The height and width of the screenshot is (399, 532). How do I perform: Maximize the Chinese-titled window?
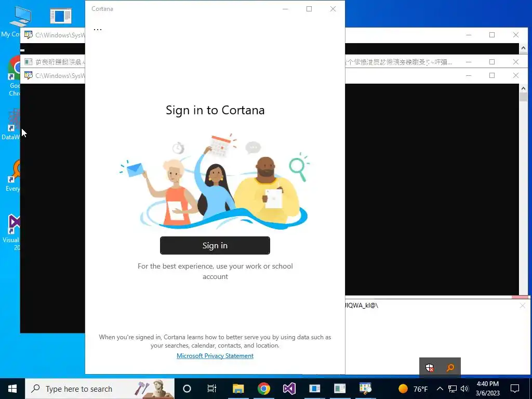click(492, 62)
